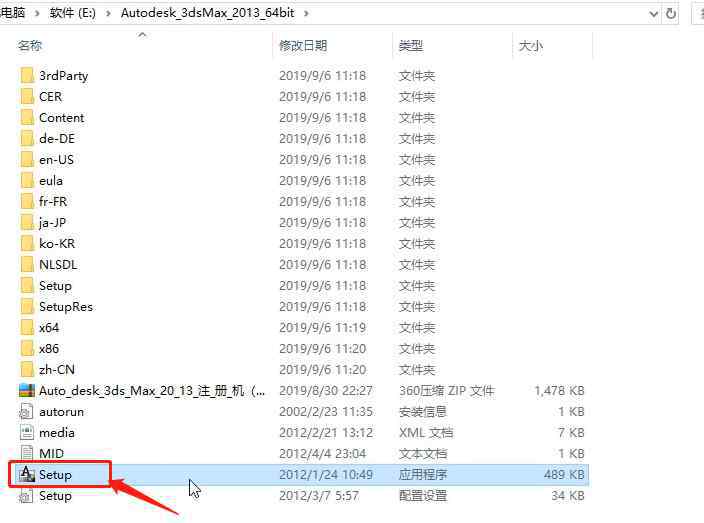Image resolution: width=704 pixels, height=523 pixels.
Task: Click the autorun file name
Action: 62,412
